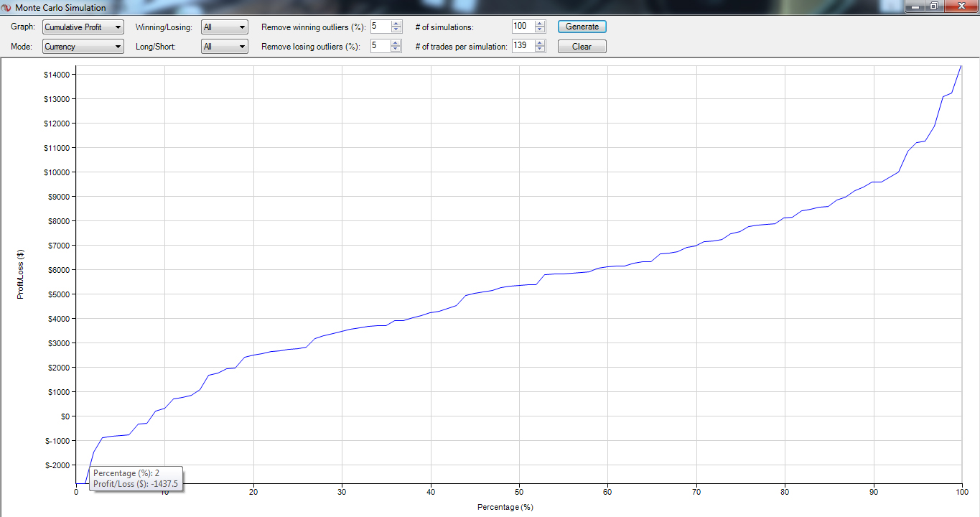Click the 'Profit/Loss ($): -1437.5' tooltip line
The image size is (980, 517).
point(136,484)
